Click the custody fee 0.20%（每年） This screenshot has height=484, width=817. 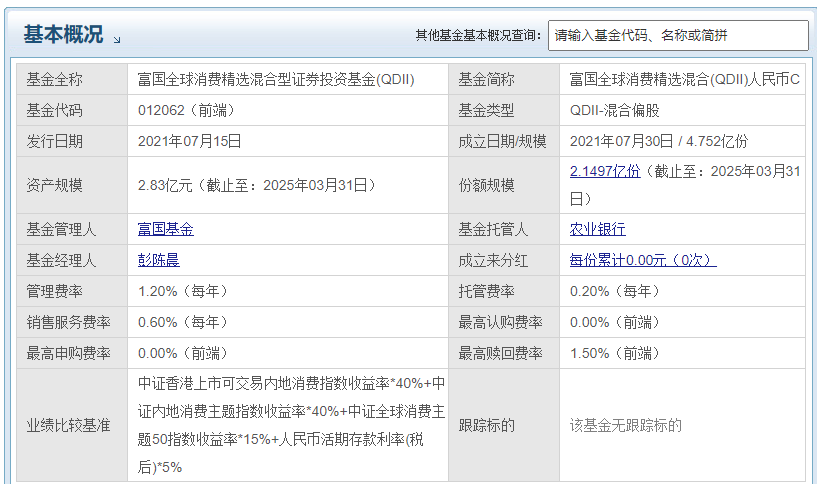point(614,291)
